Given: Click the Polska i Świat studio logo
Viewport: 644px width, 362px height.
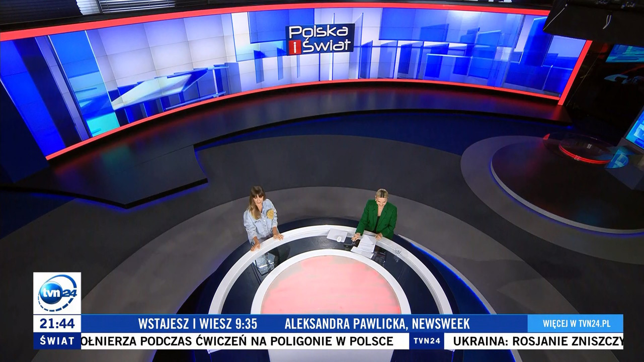Looking at the screenshot, I should (x=320, y=39).
